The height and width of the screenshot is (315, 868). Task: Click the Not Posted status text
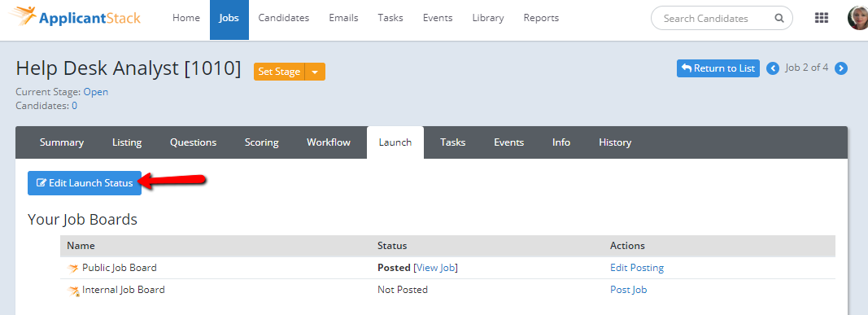pos(403,290)
